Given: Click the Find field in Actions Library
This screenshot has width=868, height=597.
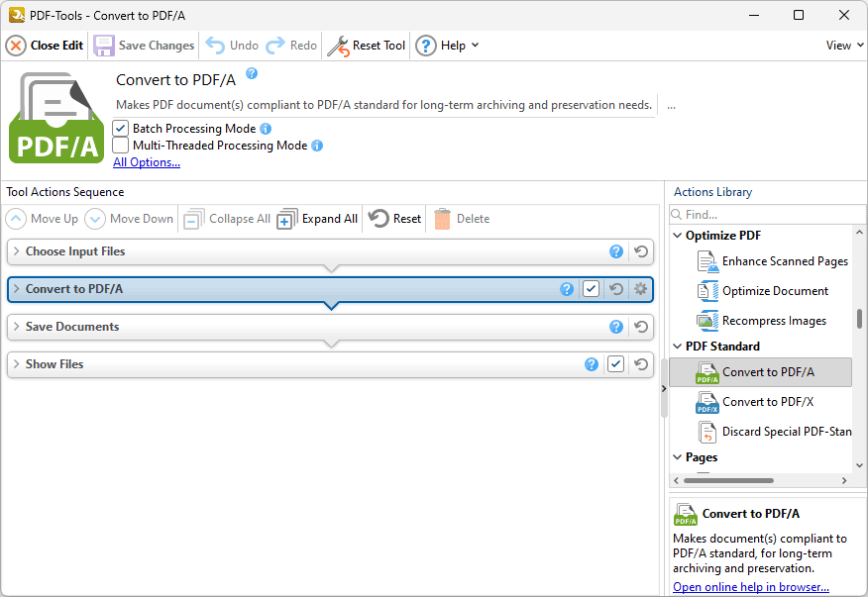Looking at the screenshot, I should (x=767, y=214).
